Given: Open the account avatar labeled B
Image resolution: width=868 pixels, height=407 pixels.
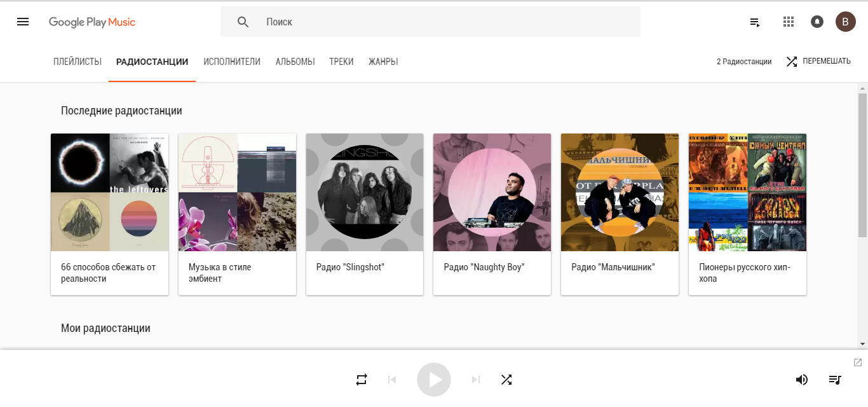Looking at the screenshot, I should 845,22.
